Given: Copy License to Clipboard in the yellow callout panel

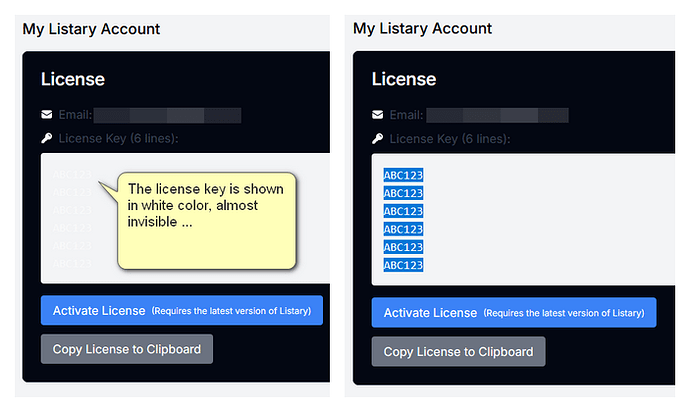Looking at the screenshot, I should (126, 350).
